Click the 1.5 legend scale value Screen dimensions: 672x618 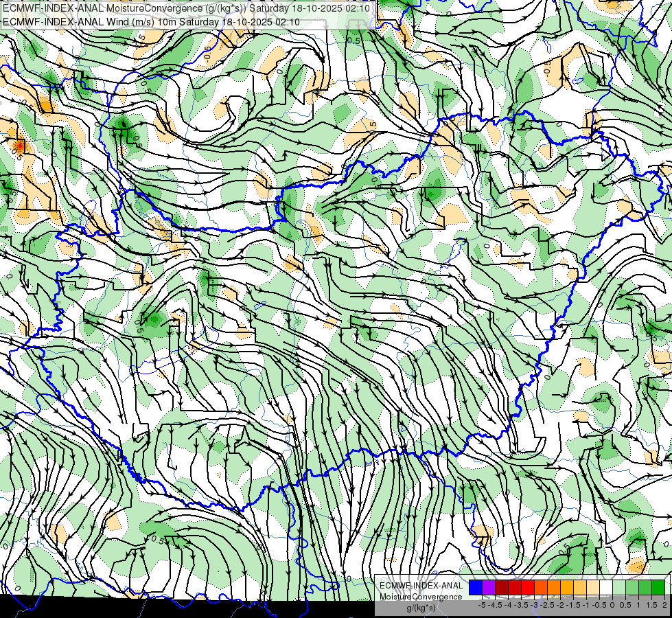[x=651, y=605]
